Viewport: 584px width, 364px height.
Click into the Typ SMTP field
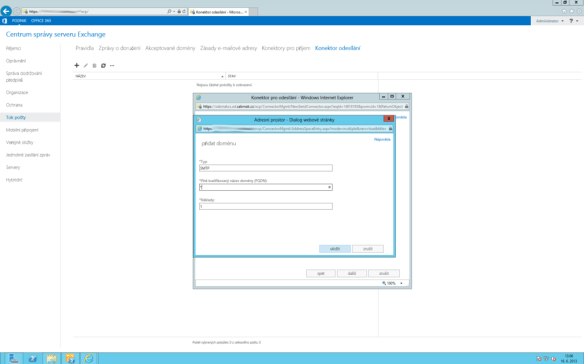tap(266, 168)
